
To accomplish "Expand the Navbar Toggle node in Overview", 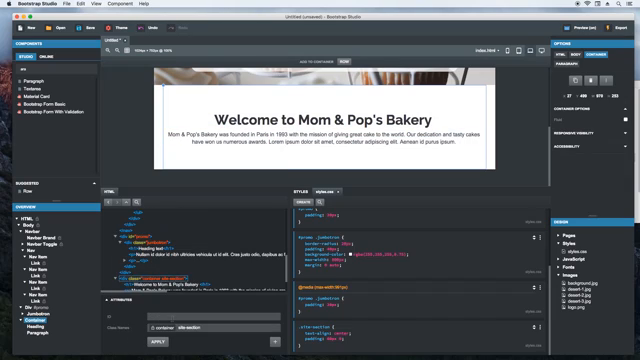I will point(22,244).
